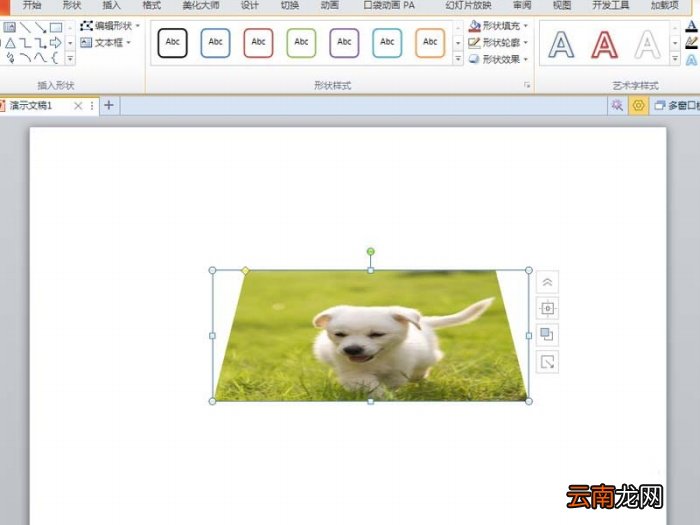Click the shape effects icon
Viewport: 700px width, 525px height.
click(x=474, y=59)
